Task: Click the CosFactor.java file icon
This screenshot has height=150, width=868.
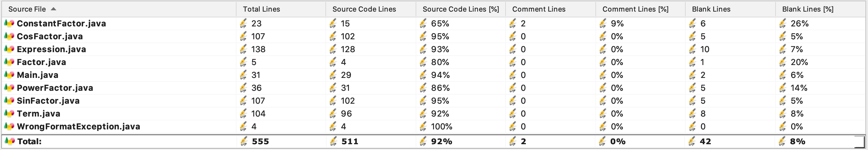Action: 9,36
